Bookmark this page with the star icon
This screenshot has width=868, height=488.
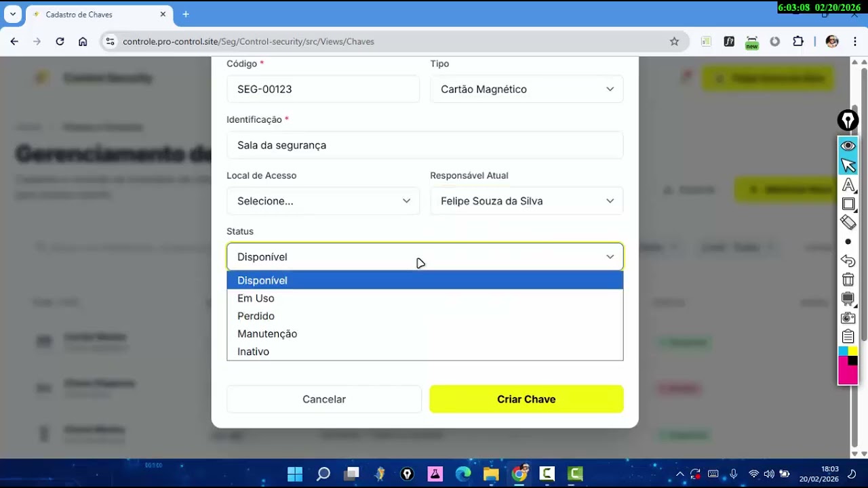click(674, 41)
